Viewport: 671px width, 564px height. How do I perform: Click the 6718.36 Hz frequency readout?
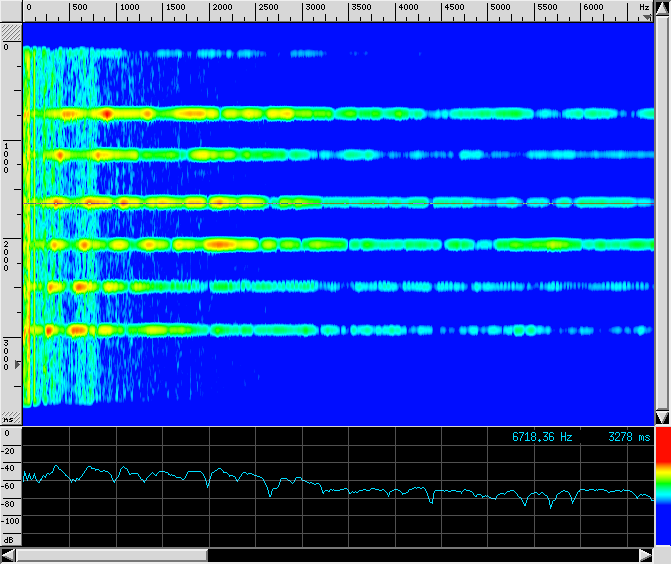coord(542,437)
